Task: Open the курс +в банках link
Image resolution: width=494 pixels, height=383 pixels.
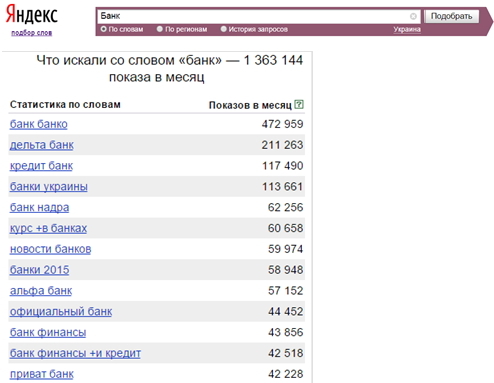Action: (48, 228)
